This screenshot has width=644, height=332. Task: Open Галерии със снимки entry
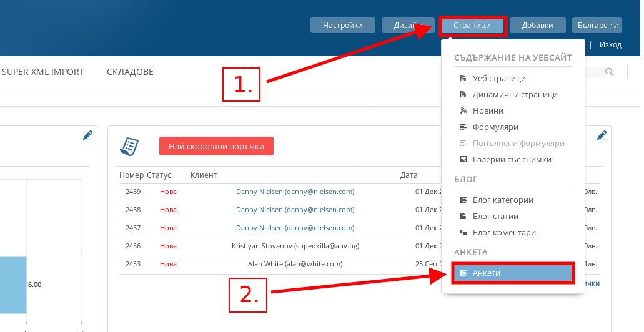point(512,160)
